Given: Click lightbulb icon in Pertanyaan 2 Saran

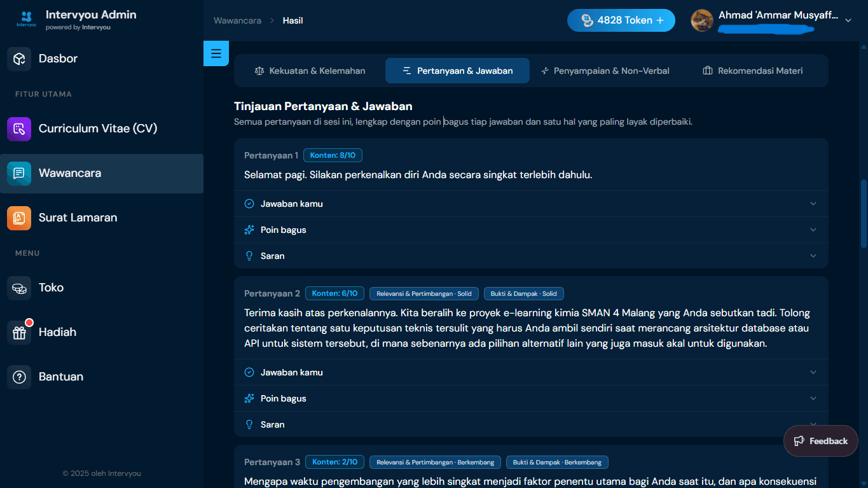Looking at the screenshot, I should pos(249,424).
